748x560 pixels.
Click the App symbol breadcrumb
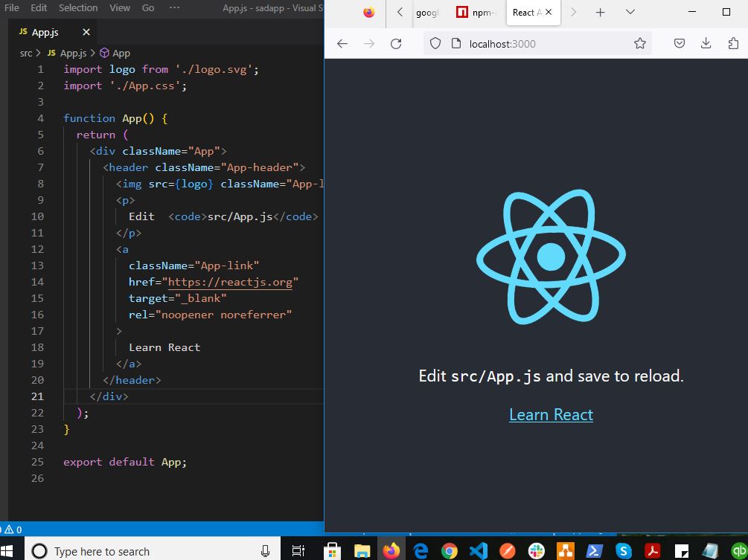click(115, 54)
